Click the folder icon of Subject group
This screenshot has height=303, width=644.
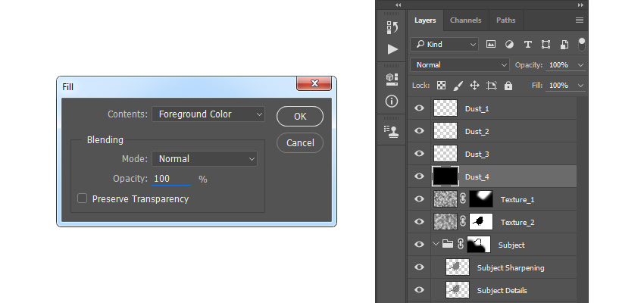[448, 244]
